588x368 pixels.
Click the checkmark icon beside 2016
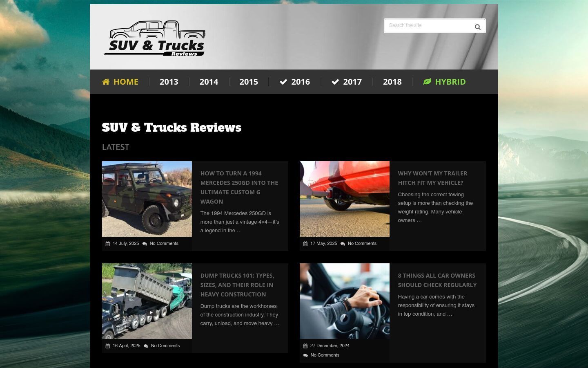283,82
